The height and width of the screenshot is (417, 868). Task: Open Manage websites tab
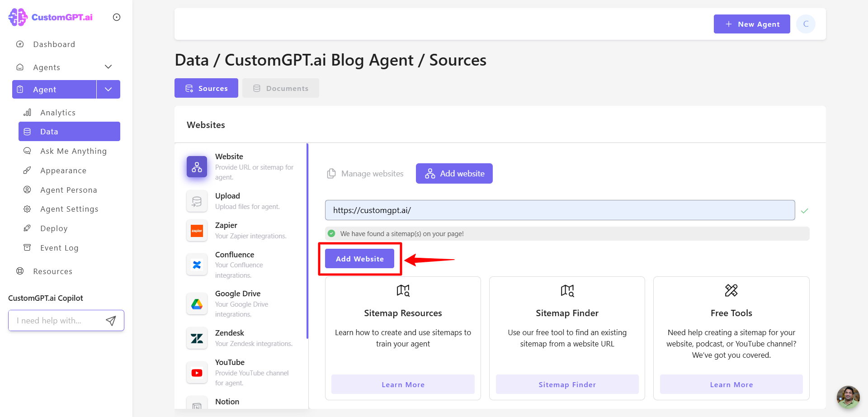pos(365,174)
